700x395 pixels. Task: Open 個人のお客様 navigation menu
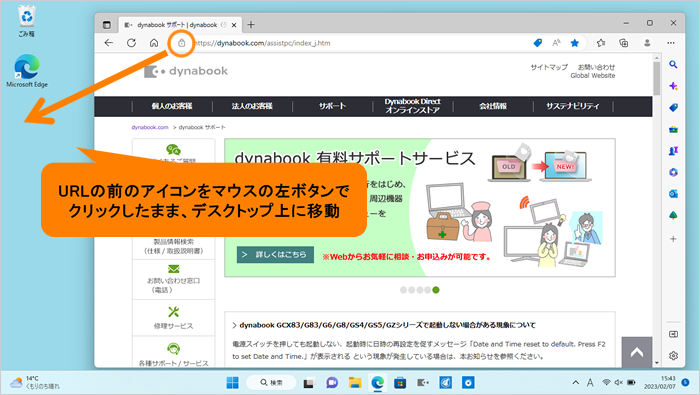tap(172, 106)
